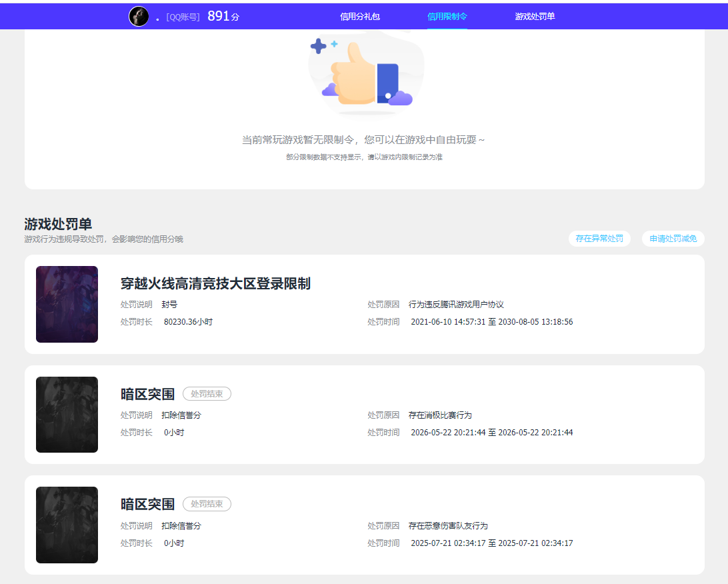Click the 游戏行为违规导致处罚 subtitle
The width and height of the screenshot is (728, 584).
[103, 239]
